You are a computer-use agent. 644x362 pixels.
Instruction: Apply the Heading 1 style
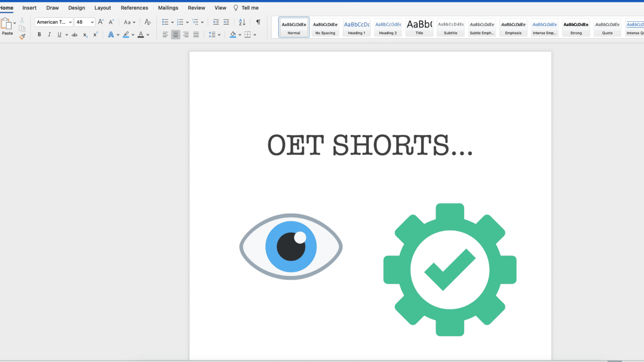pyautogui.click(x=357, y=27)
